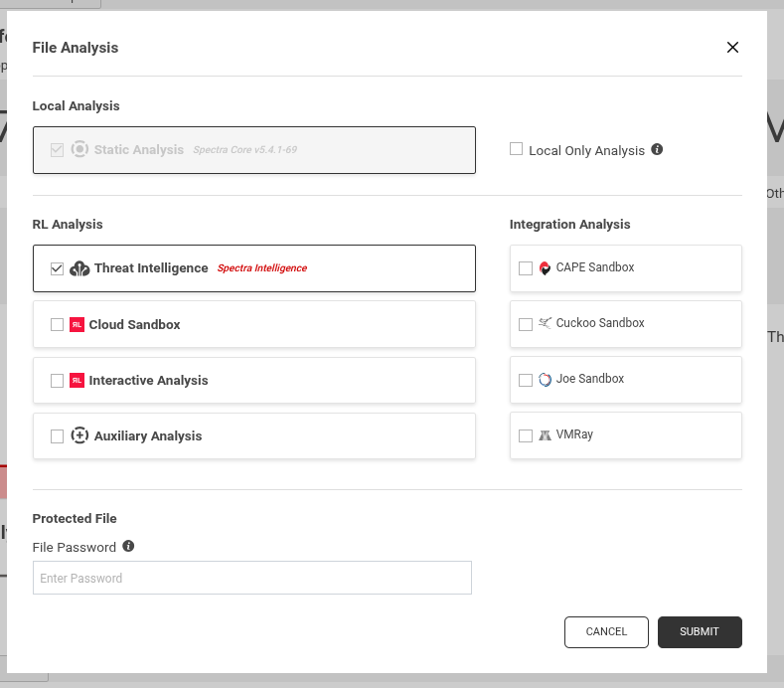Click the File Password label
Screen dimensions: 784x688
point(74,548)
